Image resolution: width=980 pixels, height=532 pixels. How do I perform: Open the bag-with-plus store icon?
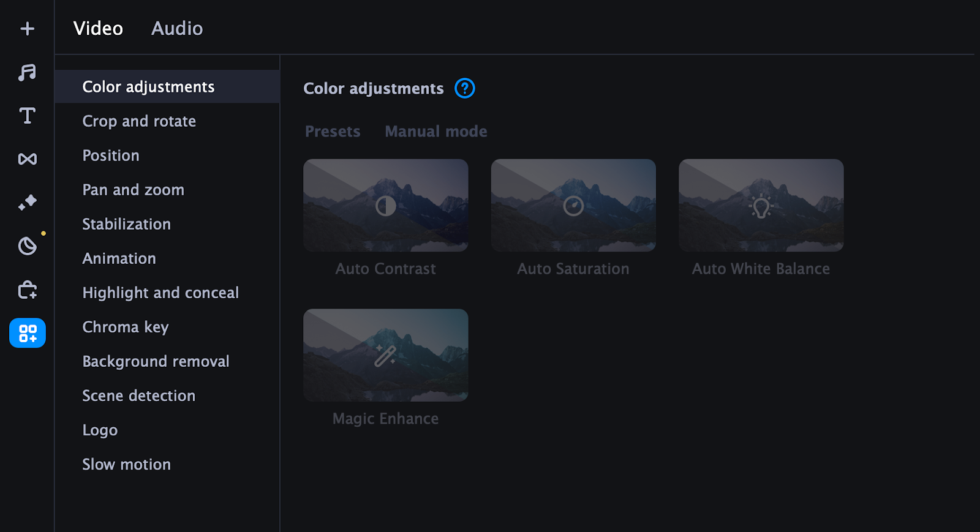27,290
